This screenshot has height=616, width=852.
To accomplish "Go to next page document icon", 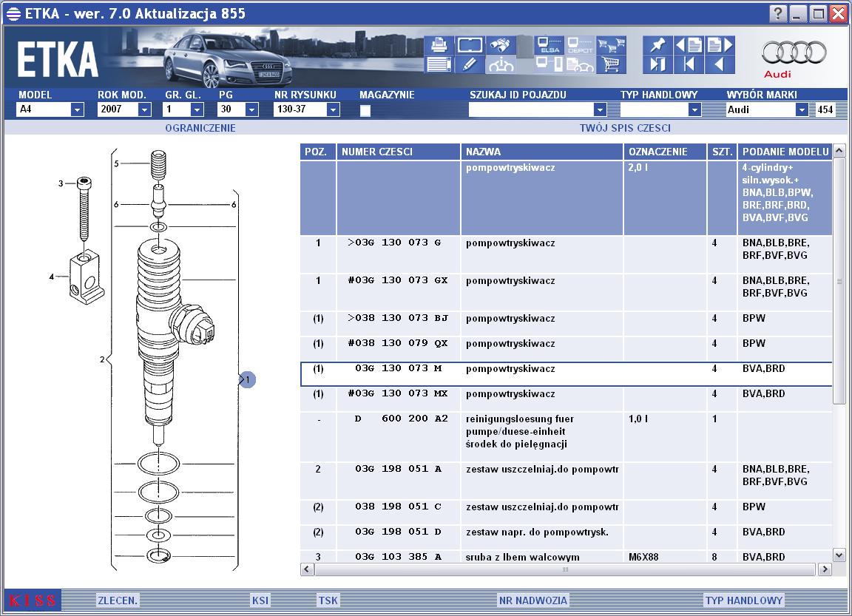I will [720, 45].
